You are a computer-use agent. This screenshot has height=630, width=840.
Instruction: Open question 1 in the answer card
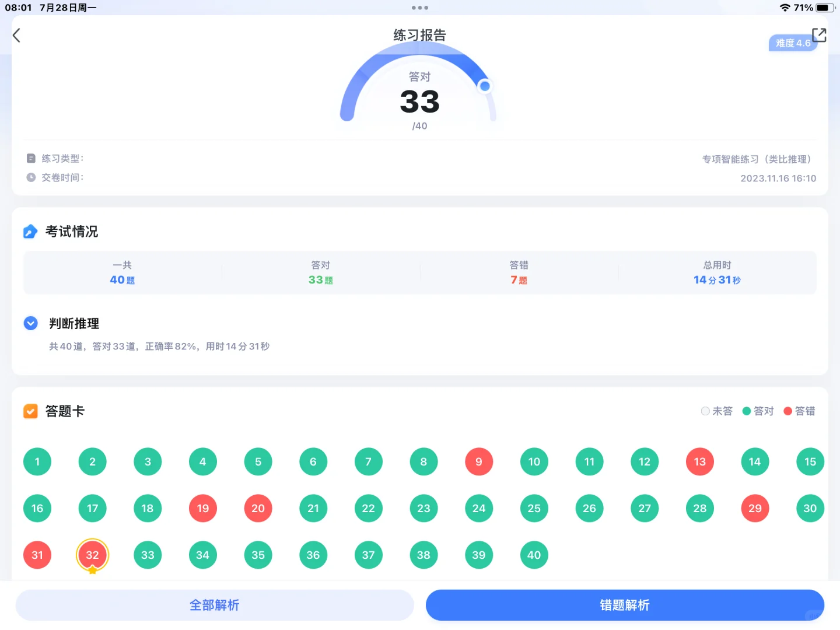point(37,461)
